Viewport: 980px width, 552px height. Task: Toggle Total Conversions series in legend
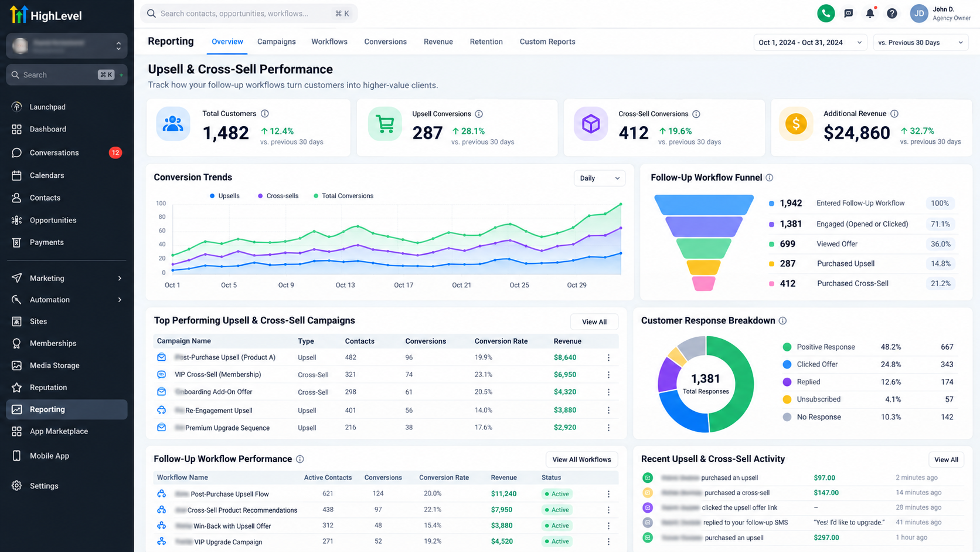pos(343,196)
